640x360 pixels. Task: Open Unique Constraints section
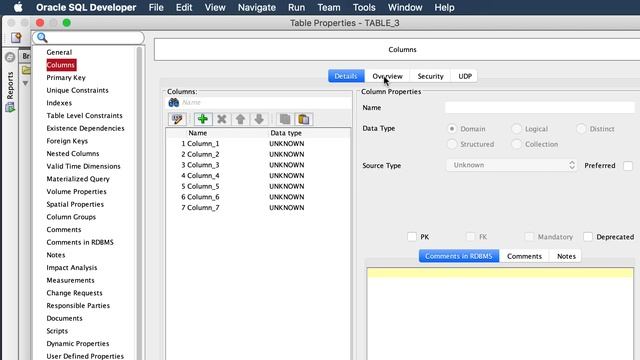78,90
